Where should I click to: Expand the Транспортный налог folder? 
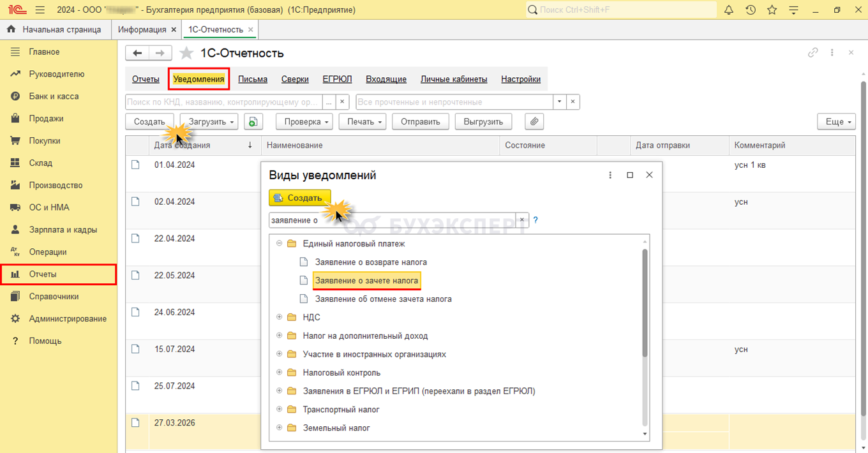pos(279,410)
